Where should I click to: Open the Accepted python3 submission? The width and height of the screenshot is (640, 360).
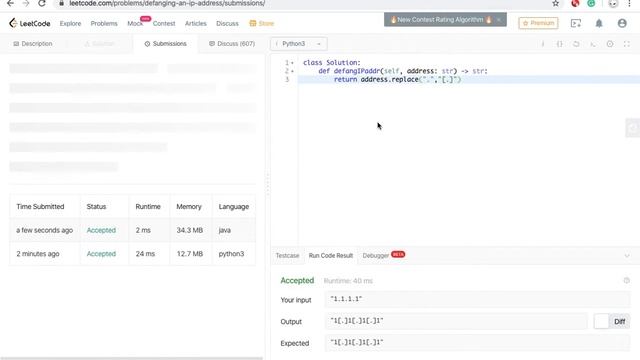(x=101, y=254)
